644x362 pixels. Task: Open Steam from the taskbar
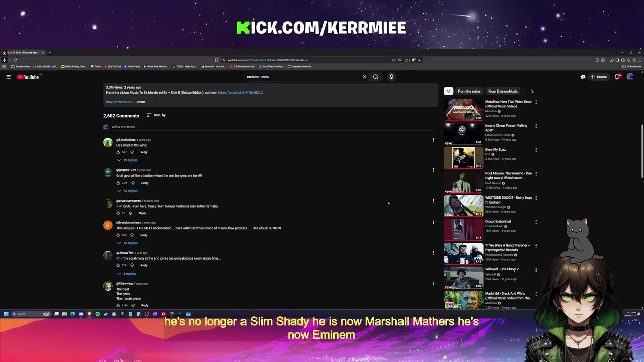105,314
